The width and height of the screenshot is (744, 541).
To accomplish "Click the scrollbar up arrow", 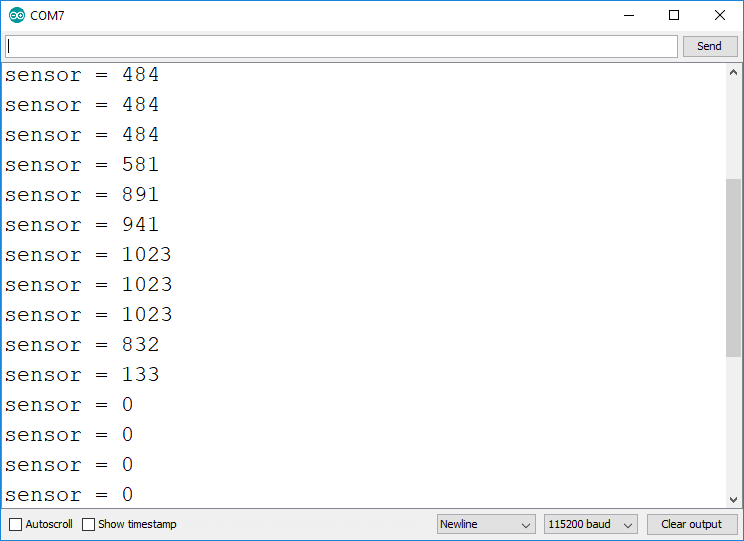I will coord(733,73).
